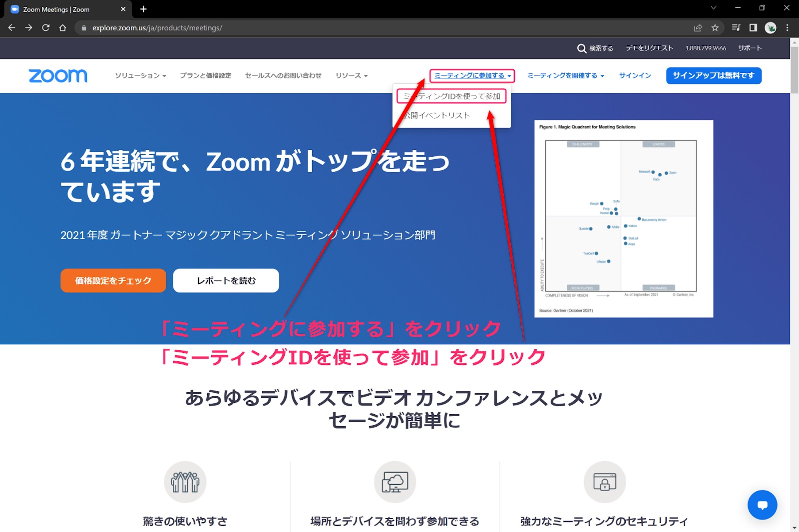The image size is (799, 532).
Task: Expand the ソリューション menu
Action: [x=140, y=76]
